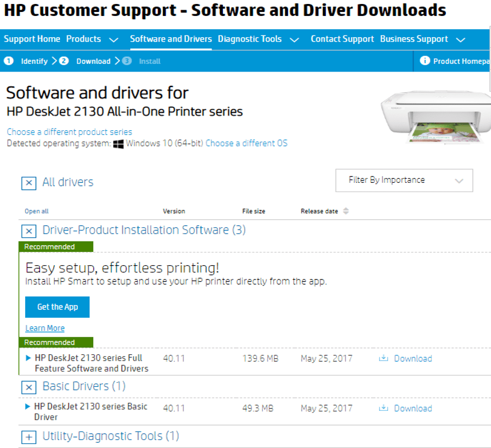
Task: Click the Version column header
Action: pos(174,211)
